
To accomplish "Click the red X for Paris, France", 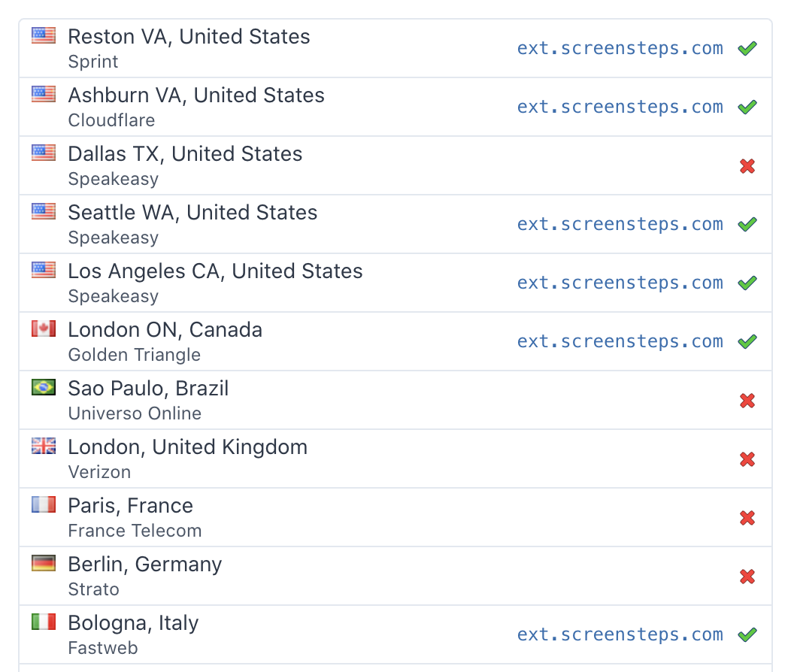I will click(747, 518).
